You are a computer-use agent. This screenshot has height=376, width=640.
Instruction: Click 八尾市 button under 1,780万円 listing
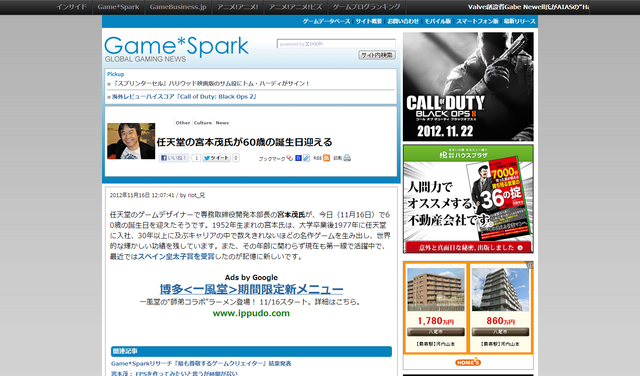click(436, 332)
